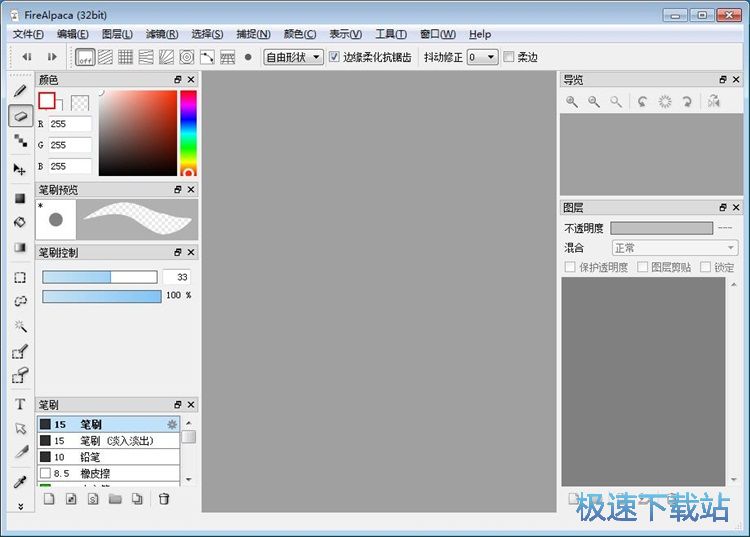Uncheck the 边缘柔化抗锯齿 checkbox

(x=334, y=57)
